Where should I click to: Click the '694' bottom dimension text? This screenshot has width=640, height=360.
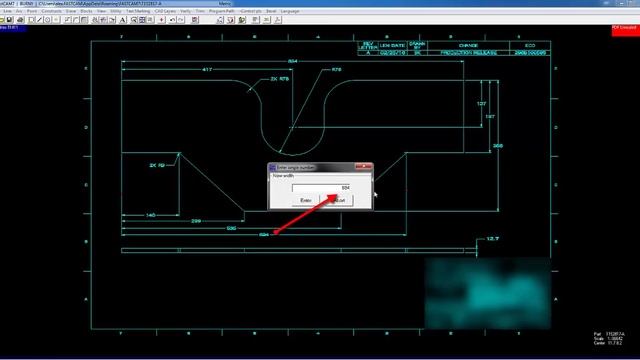(264, 235)
